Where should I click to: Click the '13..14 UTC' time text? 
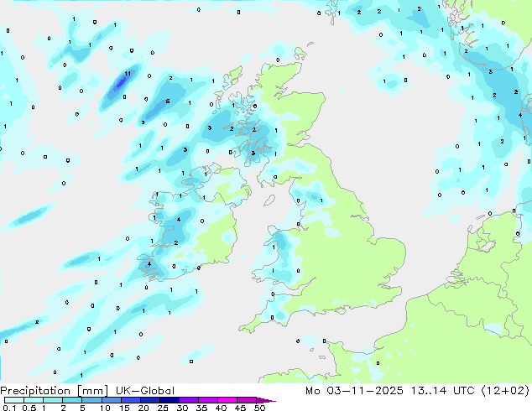coord(442,391)
